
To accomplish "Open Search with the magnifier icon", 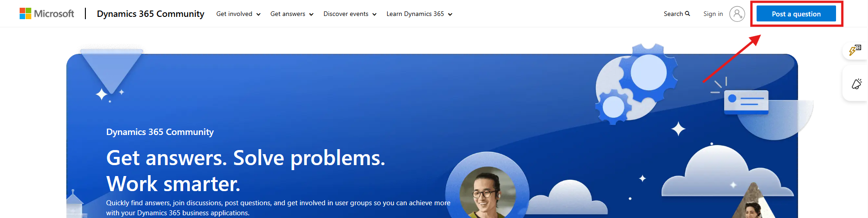I will [677, 14].
